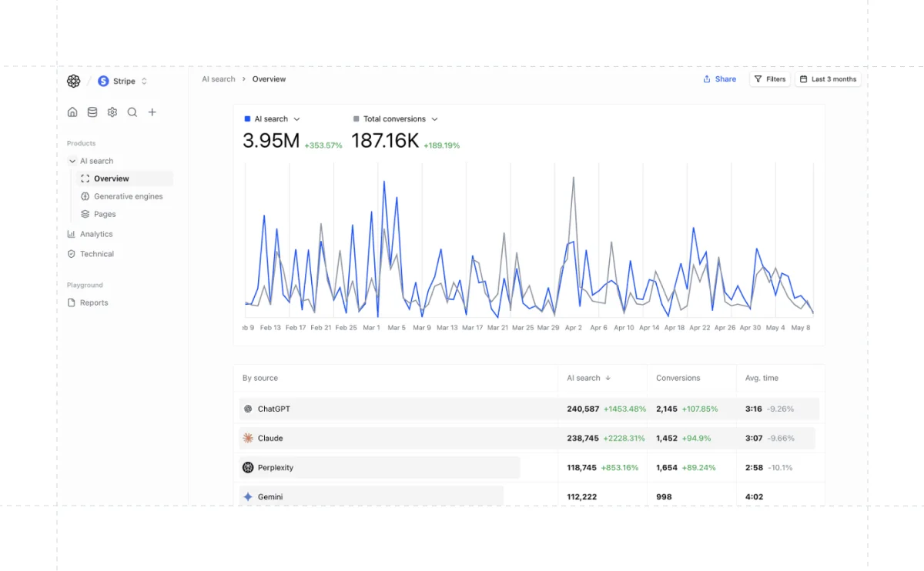Open settings gear icon in sidebar

[112, 112]
